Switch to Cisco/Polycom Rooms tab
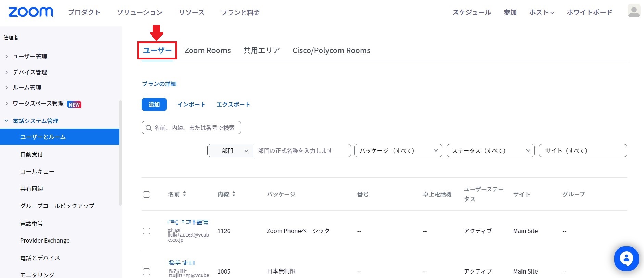Viewport: 644px width, 278px height. pos(331,50)
